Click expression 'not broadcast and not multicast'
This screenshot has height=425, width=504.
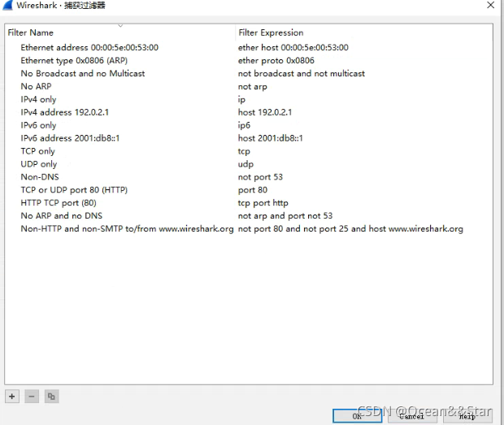(x=302, y=74)
